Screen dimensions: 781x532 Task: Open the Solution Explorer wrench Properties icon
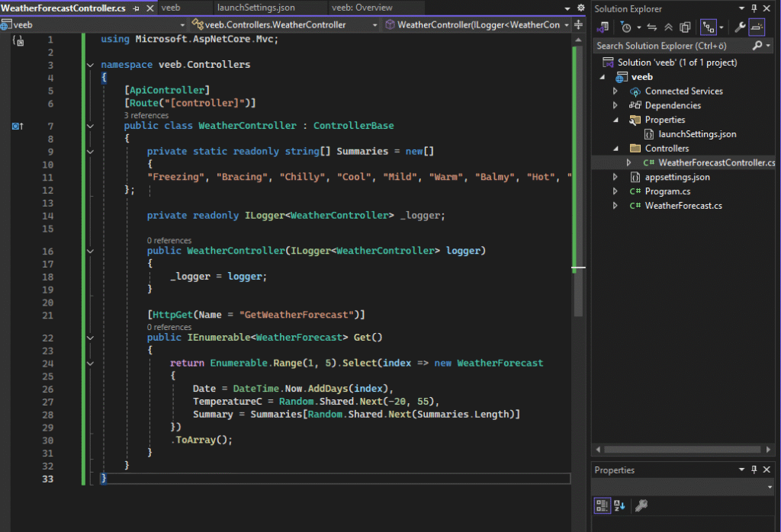(739, 27)
